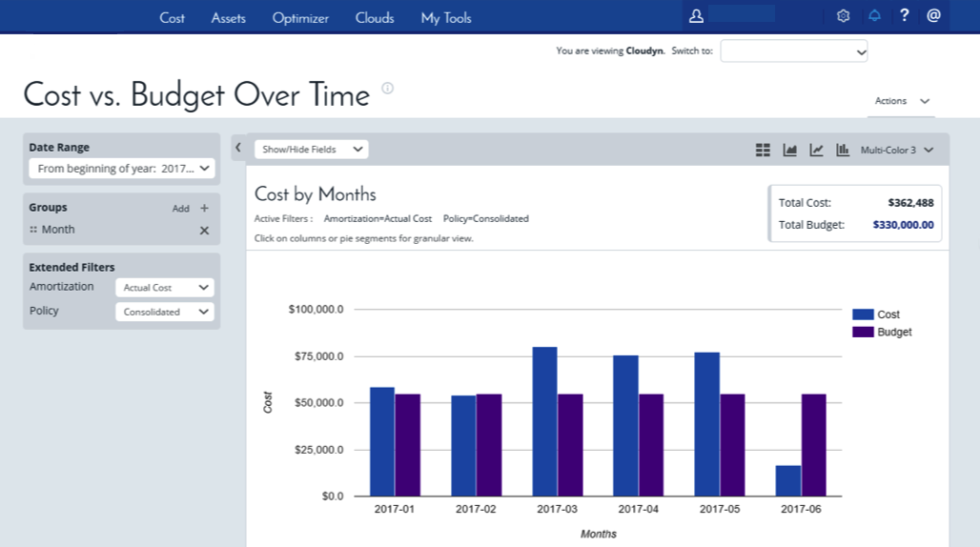The width and height of the screenshot is (980, 547).
Task: Click the 2017-03 Cost bar
Action: pyautogui.click(x=544, y=421)
